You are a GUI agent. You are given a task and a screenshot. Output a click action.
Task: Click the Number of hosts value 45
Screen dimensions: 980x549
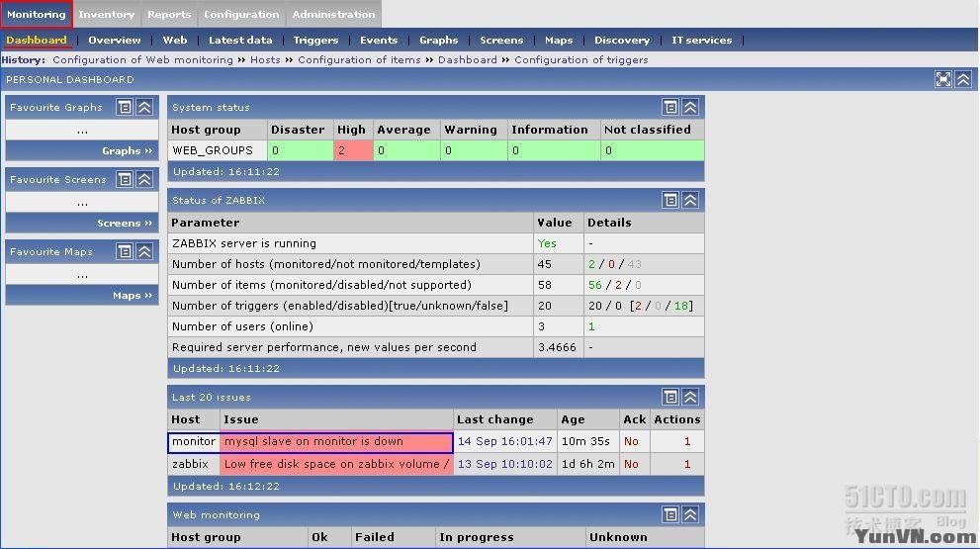(x=544, y=264)
